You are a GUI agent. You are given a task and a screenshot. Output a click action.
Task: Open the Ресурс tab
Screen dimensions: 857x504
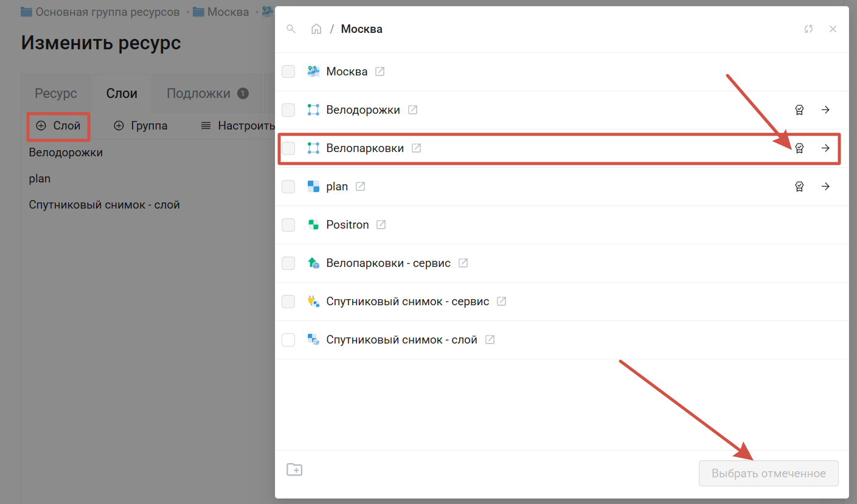click(56, 94)
